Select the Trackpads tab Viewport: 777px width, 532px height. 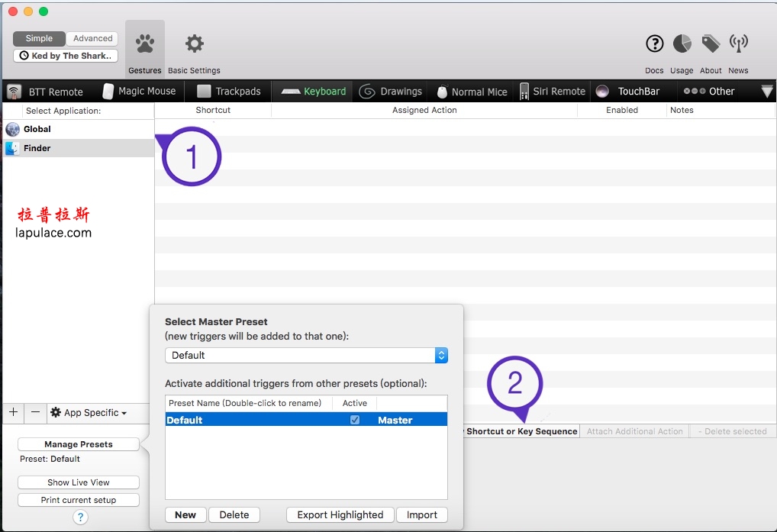click(x=228, y=91)
